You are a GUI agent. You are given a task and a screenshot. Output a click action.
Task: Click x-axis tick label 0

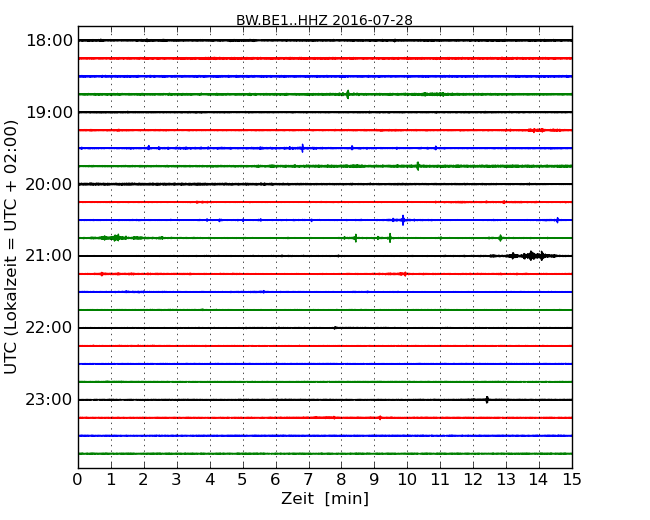tap(78, 480)
